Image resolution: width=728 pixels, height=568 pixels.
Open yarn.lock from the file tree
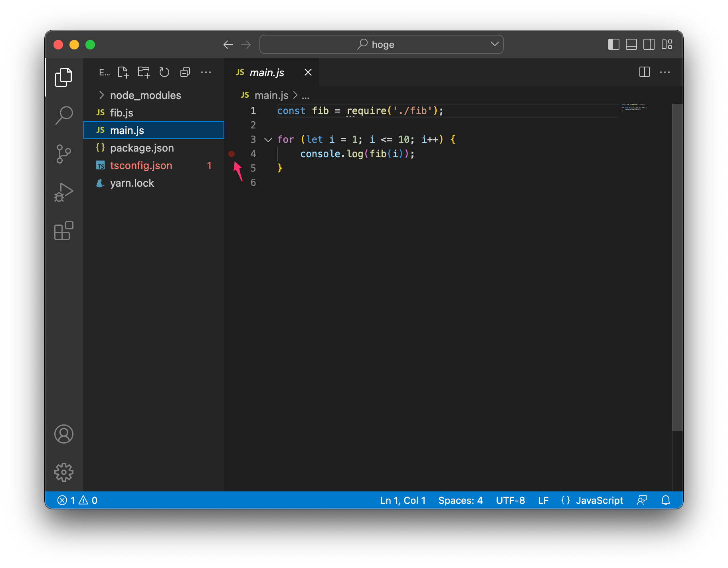(x=154, y=183)
